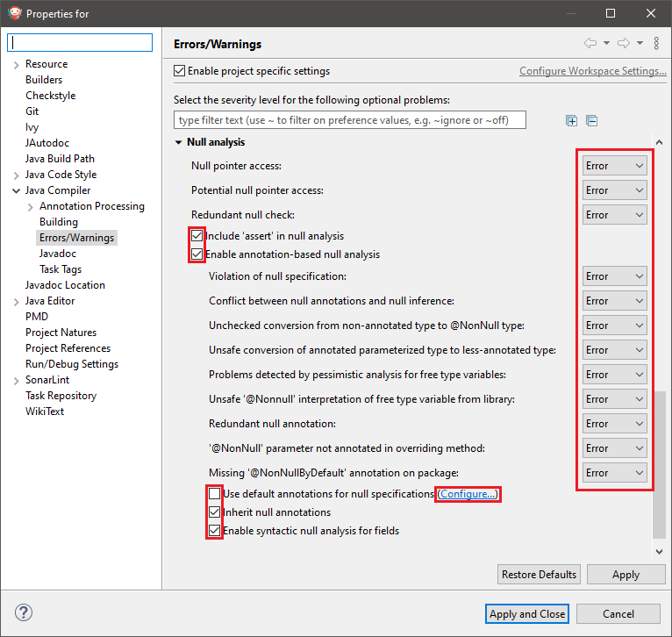Image resolution: width=672 pixels, height=637 pixels.
Task: Open '@NonNull' parameter not annotated dropdown
Action: click(615, 448)
